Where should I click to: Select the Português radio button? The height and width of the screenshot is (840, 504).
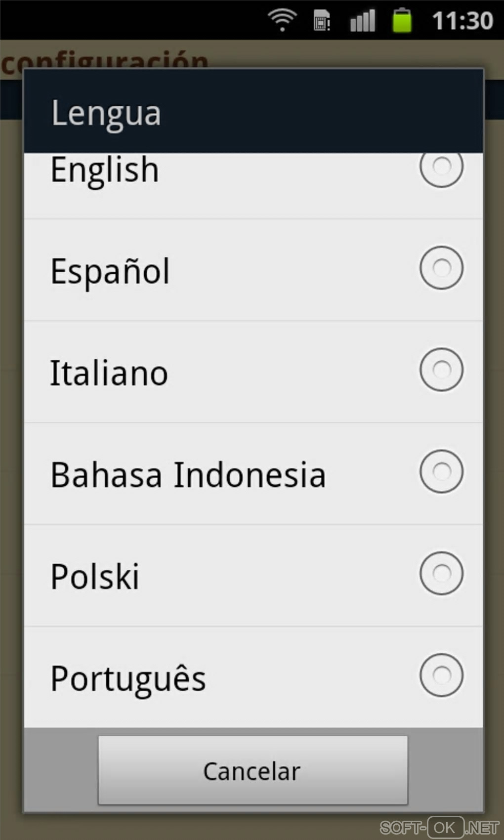(441, 675)
